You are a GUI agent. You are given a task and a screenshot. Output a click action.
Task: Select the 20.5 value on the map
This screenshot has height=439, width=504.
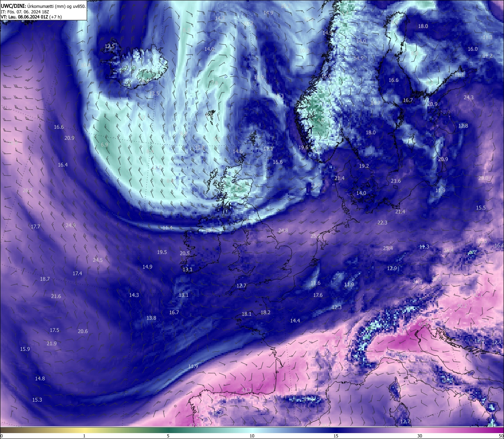[x=185, y=253]
